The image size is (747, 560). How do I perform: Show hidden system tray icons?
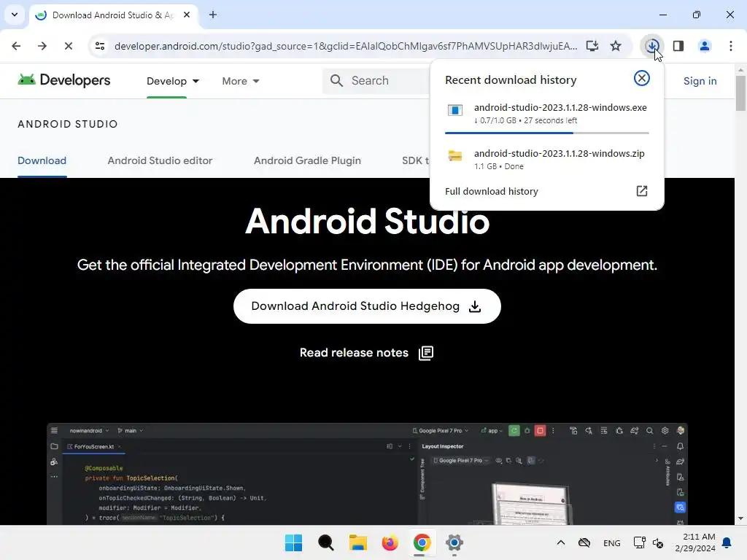(x=561, y=542)
